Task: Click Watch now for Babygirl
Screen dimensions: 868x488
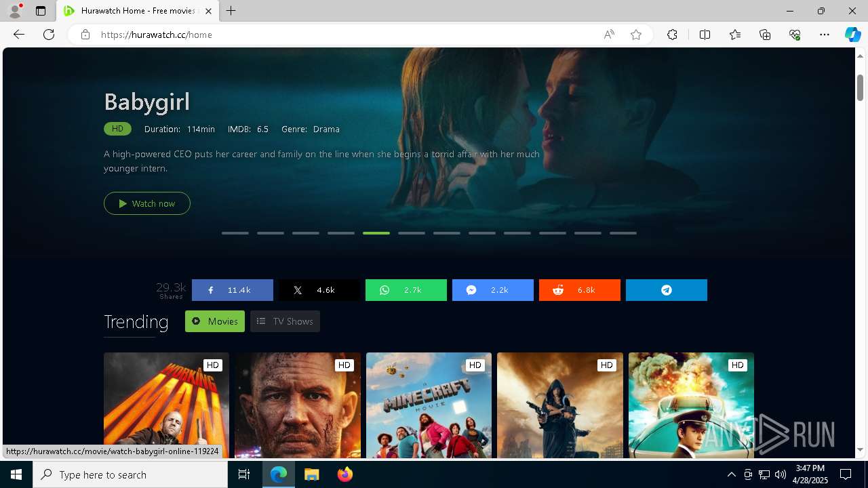Action: [147, 203]
